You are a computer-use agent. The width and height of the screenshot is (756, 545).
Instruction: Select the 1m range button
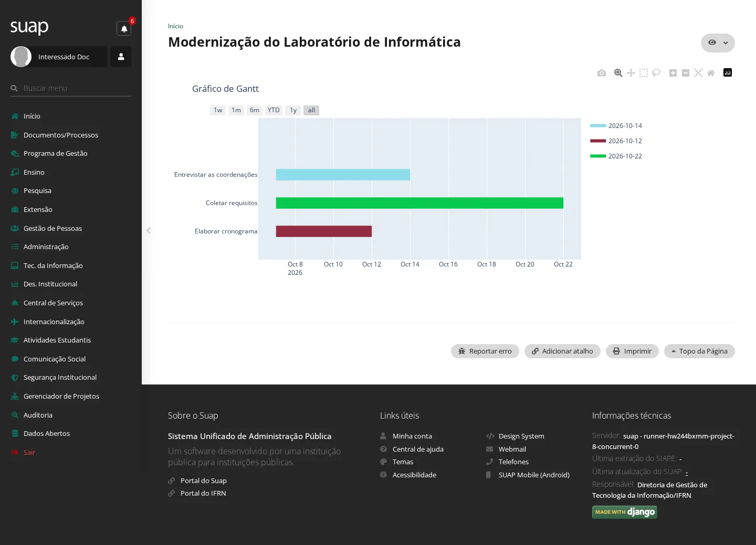click(236, 110)
